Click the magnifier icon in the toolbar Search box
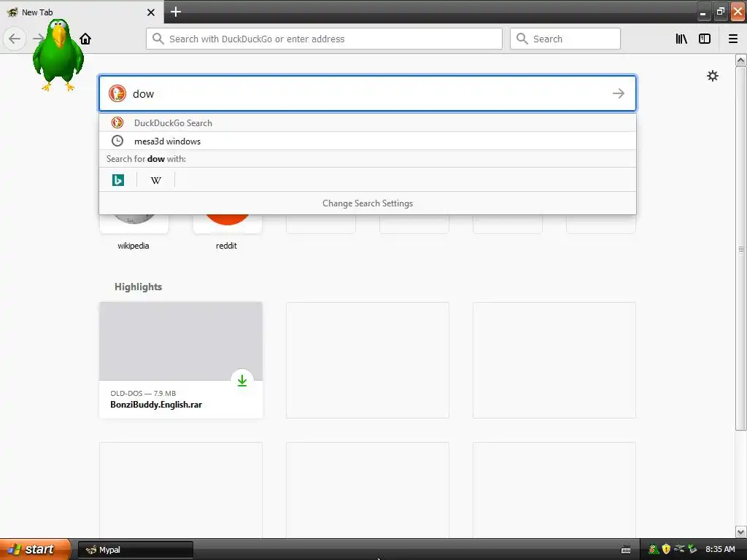The height and width of the screenshot is (560, 747). click(x=522, y=39)
